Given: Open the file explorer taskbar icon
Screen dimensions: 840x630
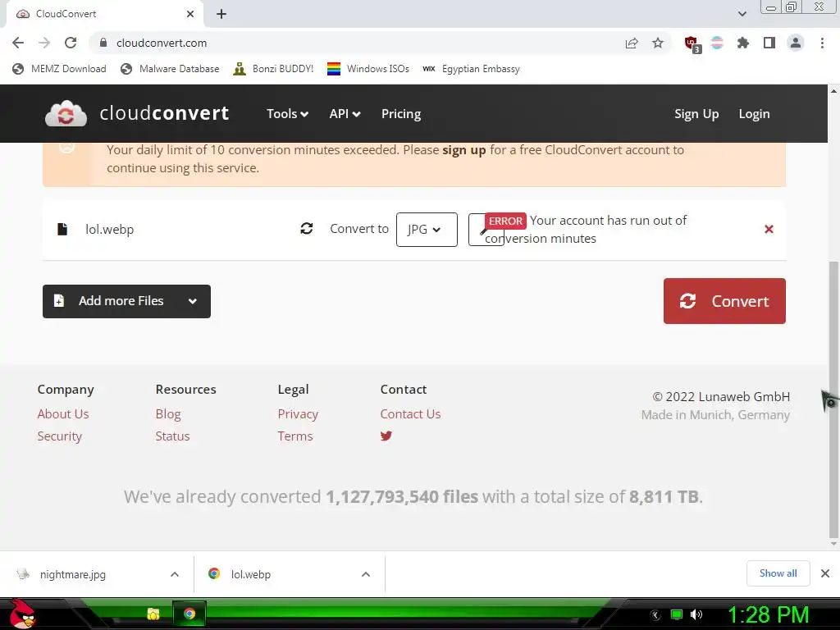Looking at the screenshot, I should [x=153, y=614].
